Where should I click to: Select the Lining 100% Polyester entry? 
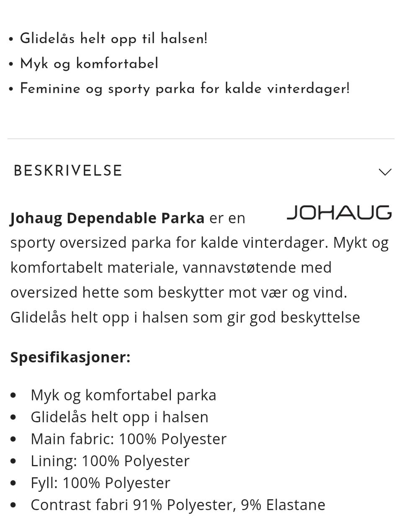click(110, 461)
